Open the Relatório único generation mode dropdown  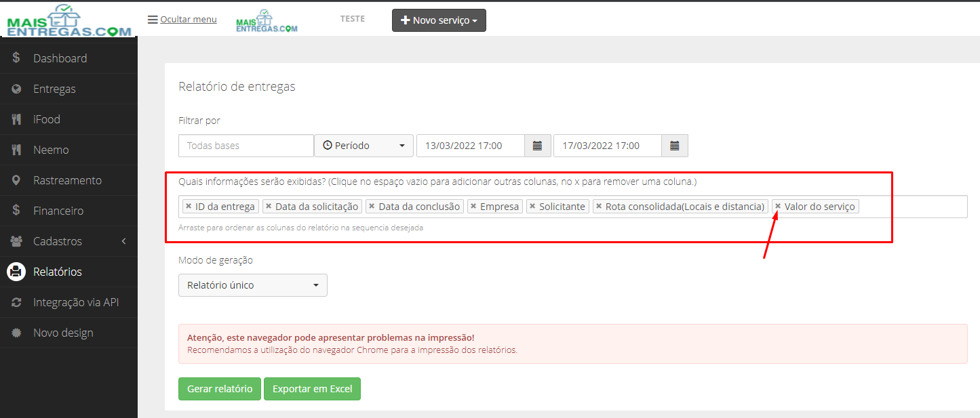point(253,285)
